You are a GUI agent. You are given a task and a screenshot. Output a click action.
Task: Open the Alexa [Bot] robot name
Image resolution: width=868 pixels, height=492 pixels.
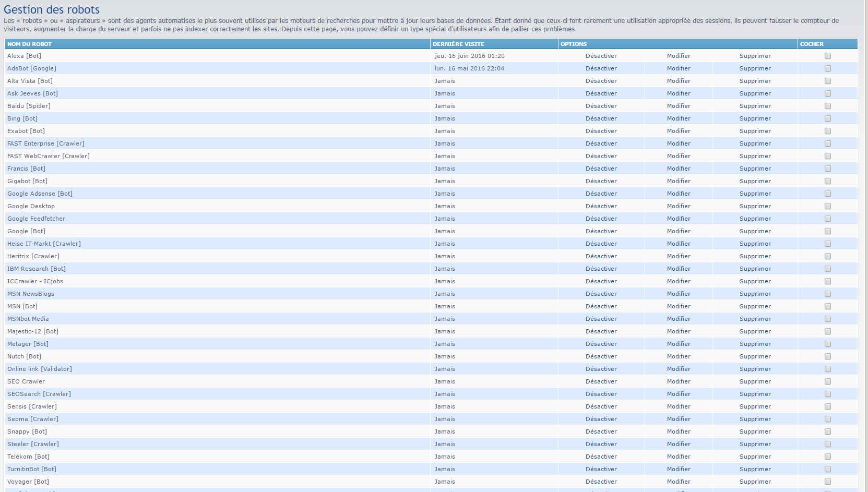pos(24,56)
